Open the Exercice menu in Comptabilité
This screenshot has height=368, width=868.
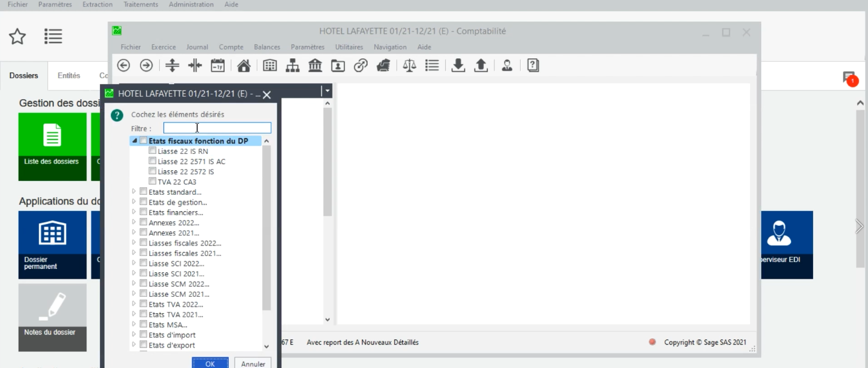pyautogui.click(x=163, y=47)
